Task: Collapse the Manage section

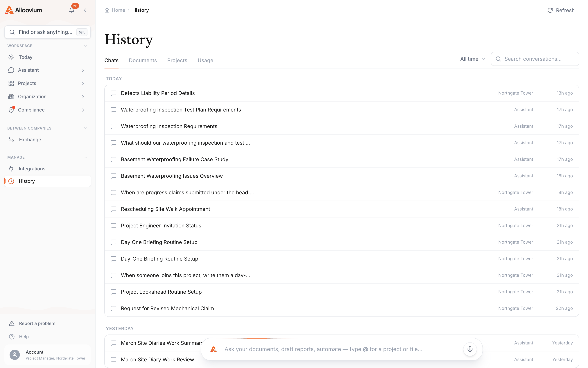Action: 85,158
